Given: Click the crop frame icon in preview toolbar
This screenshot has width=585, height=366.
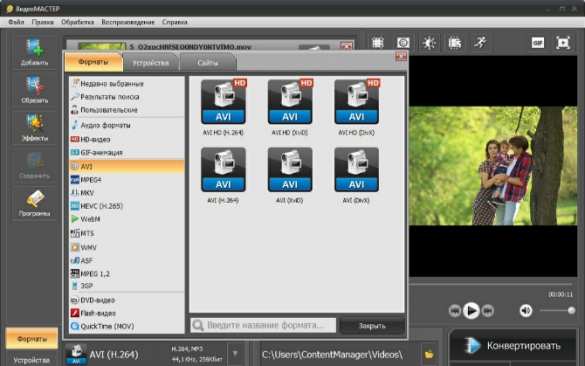Looking at the screenshot, I should click(x=378, y=43).
